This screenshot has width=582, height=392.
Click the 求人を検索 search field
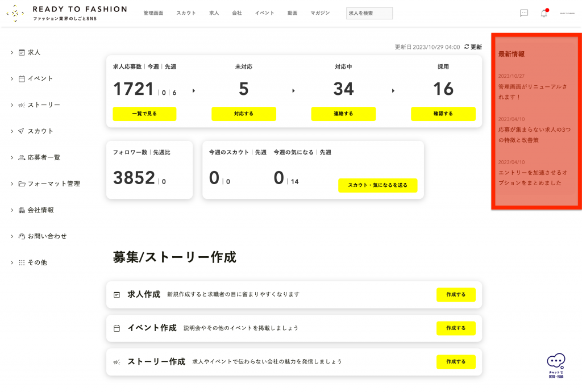[369, 13]
